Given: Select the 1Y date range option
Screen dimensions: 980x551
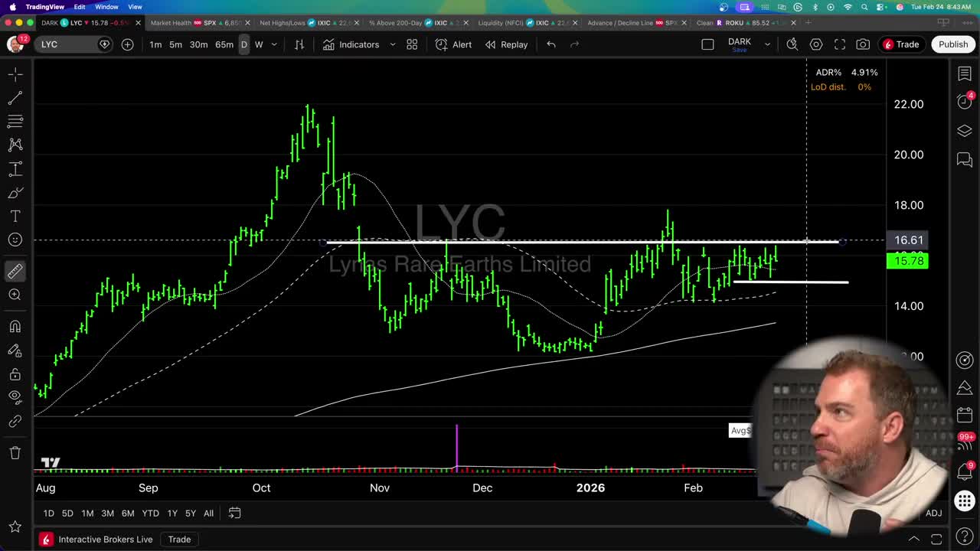Looking at the screenshot, I should (x=171, y=513).
